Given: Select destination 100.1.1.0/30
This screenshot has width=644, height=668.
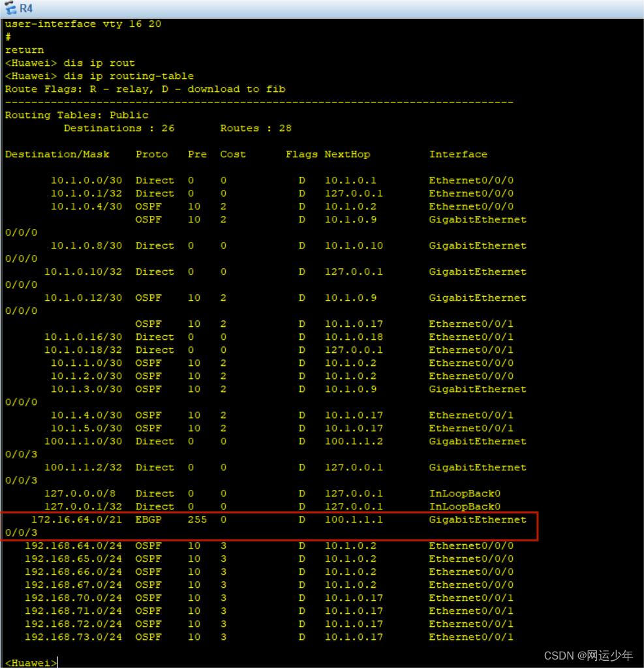Looking at the screenshot, I should (83, 442).
